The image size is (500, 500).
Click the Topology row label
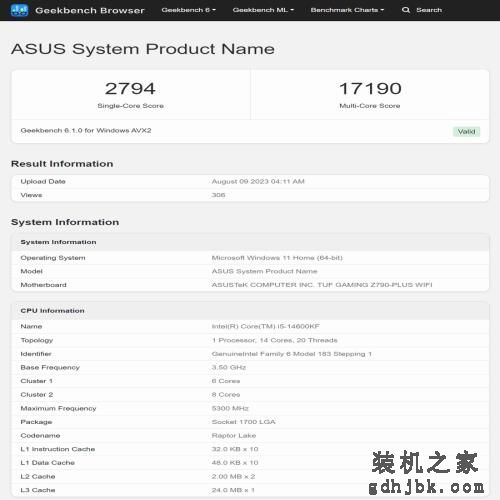[x=37, y=340]
